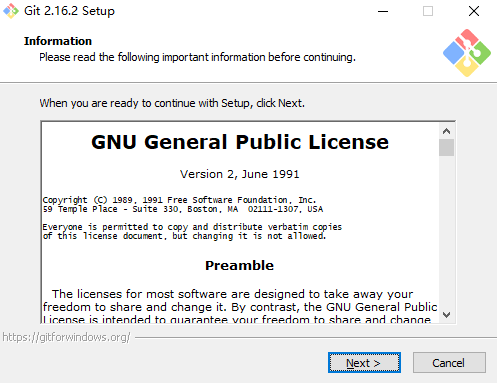497x385 pixels.
Task: Click the Git icon in the title bar
Action: point(11,11)
